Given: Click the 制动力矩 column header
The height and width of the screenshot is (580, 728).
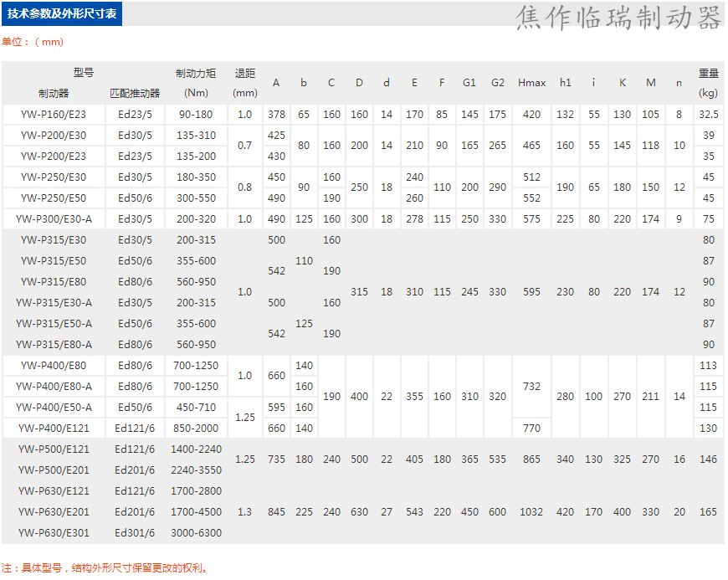Looking at the screenshot, I should [196, 73].
